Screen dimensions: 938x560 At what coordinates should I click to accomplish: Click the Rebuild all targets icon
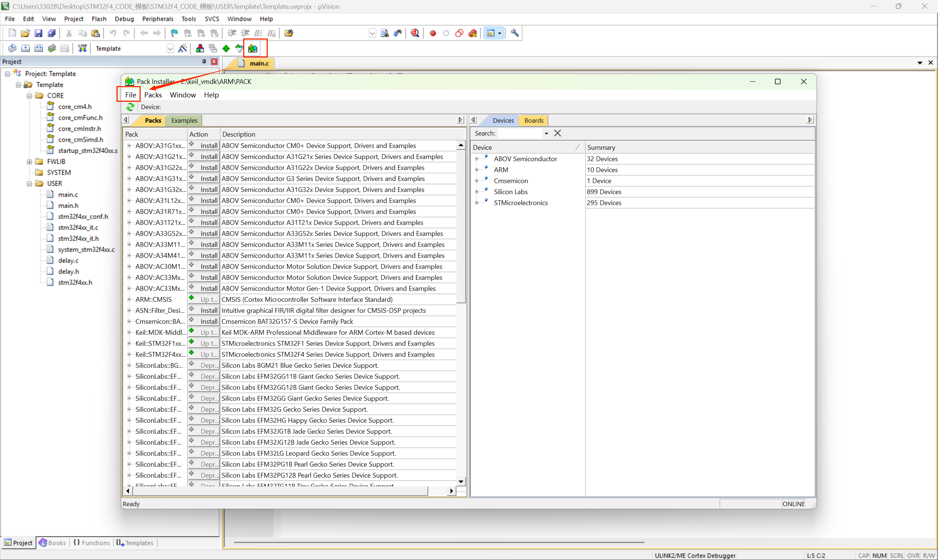point(38,48)
